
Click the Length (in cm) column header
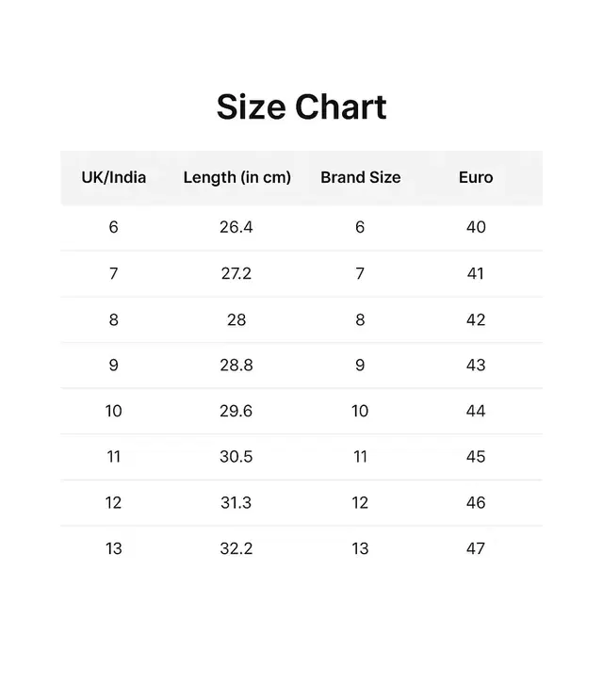[x=236, y=177]
